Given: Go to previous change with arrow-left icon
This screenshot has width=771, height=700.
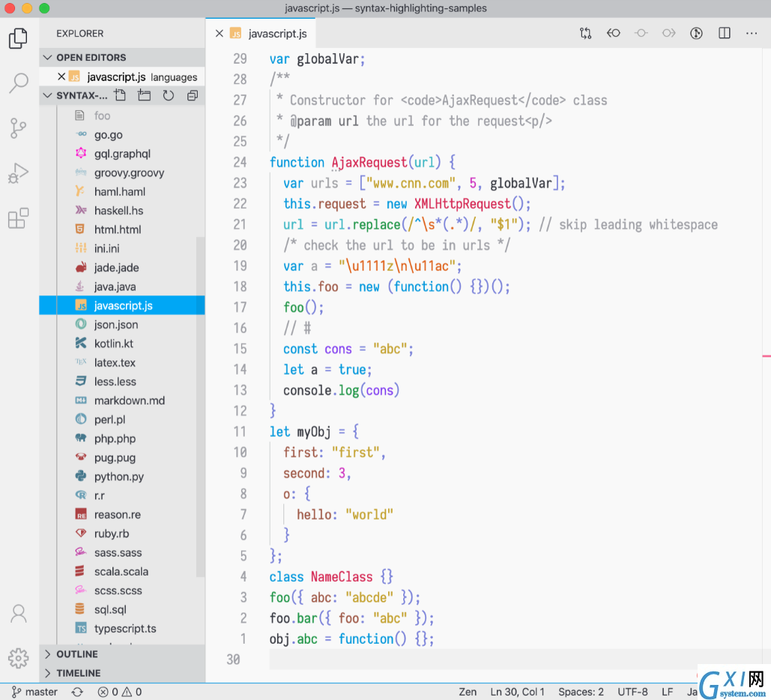Looking at the screenshot, I should (x=613, y=33).
